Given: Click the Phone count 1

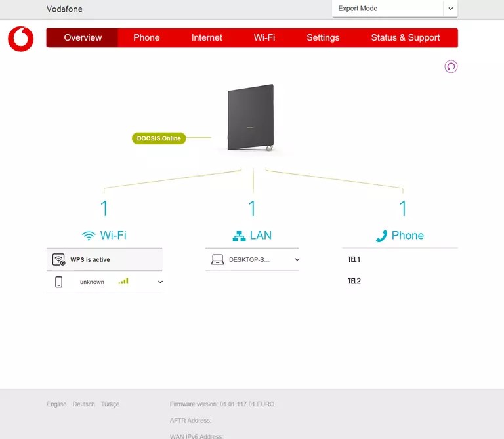Looking at the screenshot, I should (403, 208).
